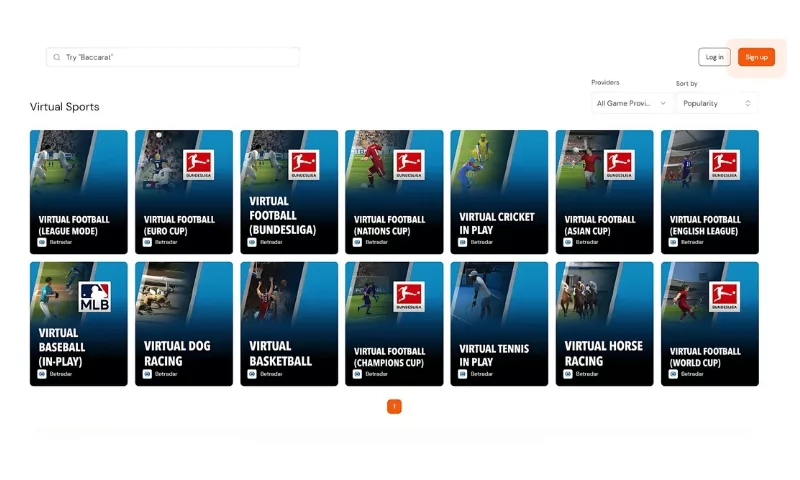Click Betradar icon on Virtual Cricket card
Screen dimensions: 800x480
(x=462, y=242)
